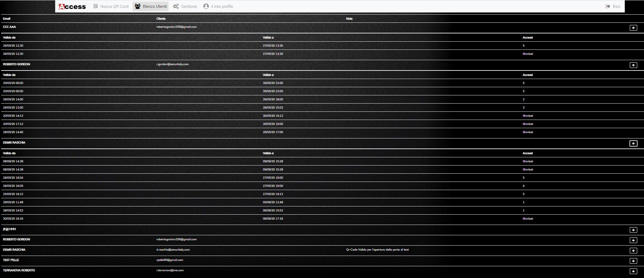Click the Access logo
Image resolution: width=644 pixels, height=278 pixels.
pyautogui.click(x=72, y=6)
